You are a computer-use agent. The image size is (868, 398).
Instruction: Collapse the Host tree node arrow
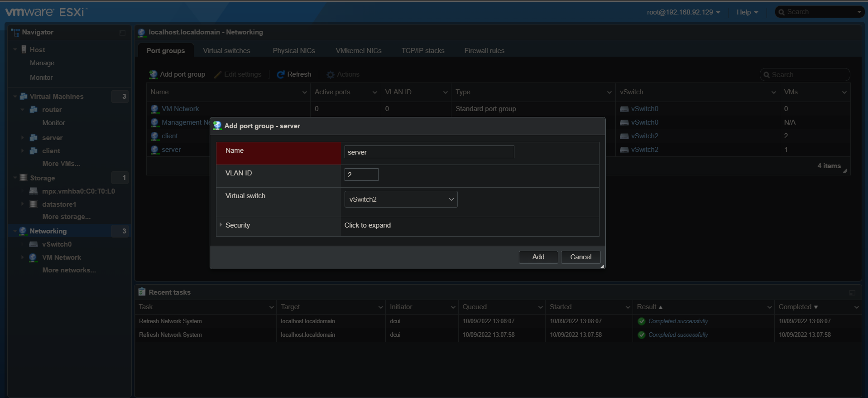pos(15,49)
